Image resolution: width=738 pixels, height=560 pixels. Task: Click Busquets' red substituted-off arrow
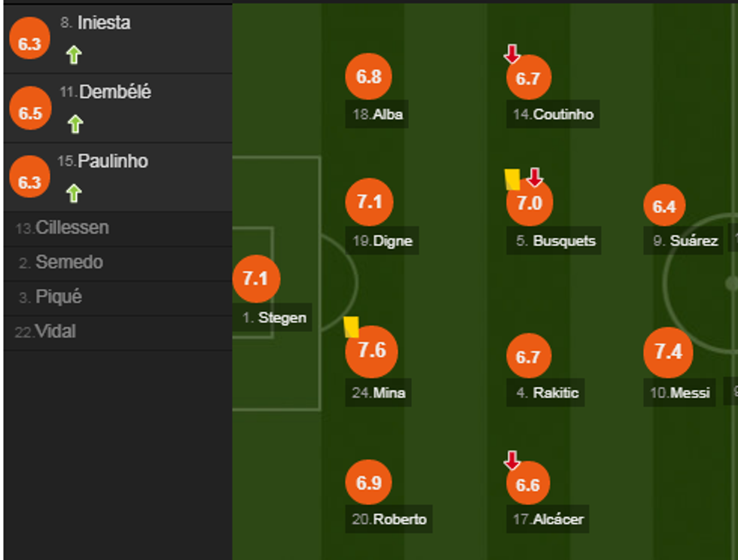pos(535,178)
